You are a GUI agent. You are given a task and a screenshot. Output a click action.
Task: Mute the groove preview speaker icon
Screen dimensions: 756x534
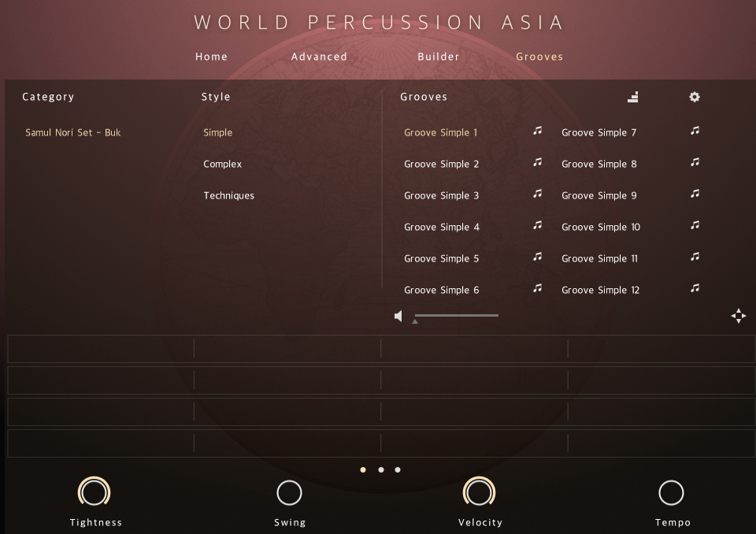(398, 316)
